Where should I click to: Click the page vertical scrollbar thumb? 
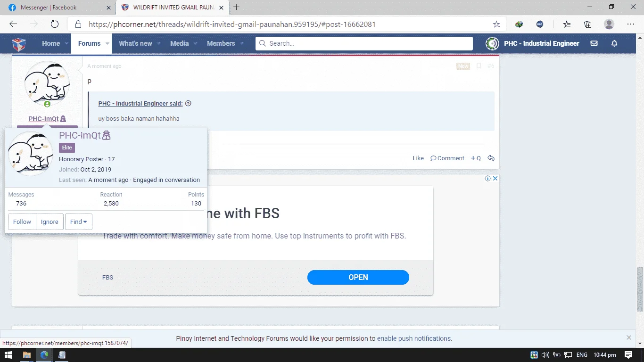point(640,289)
